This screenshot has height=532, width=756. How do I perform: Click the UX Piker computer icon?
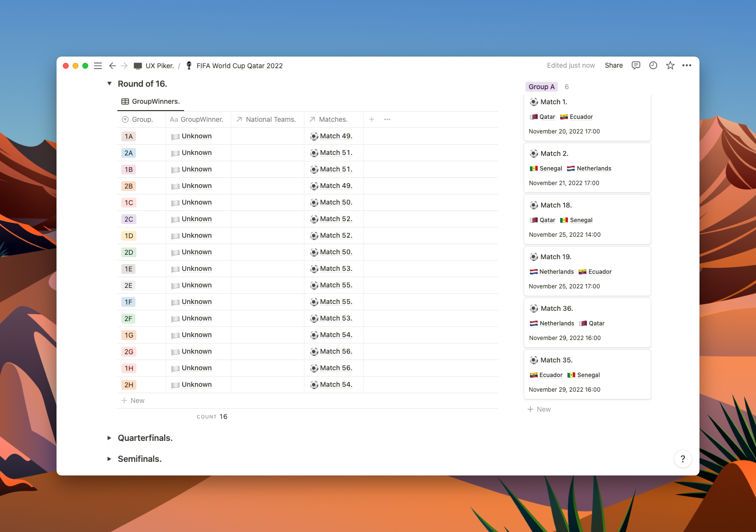[138, 66]
